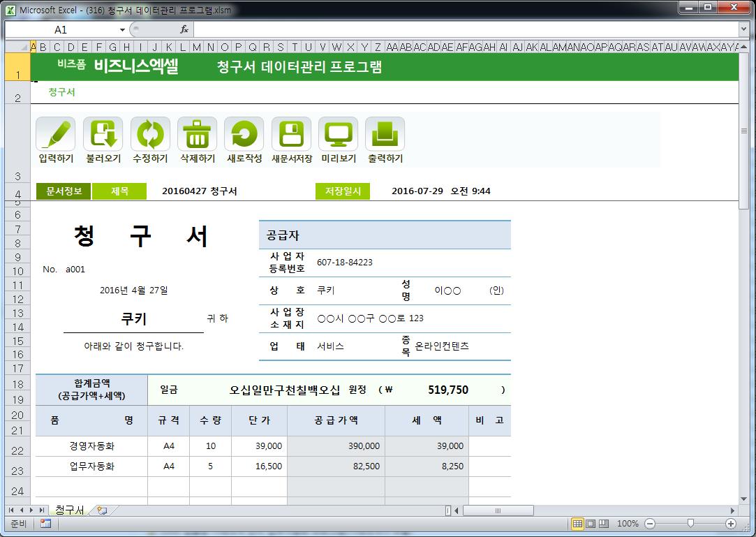Click the 불러오기 load icon
Screen dimensions: 756x537
coord(103,134)
